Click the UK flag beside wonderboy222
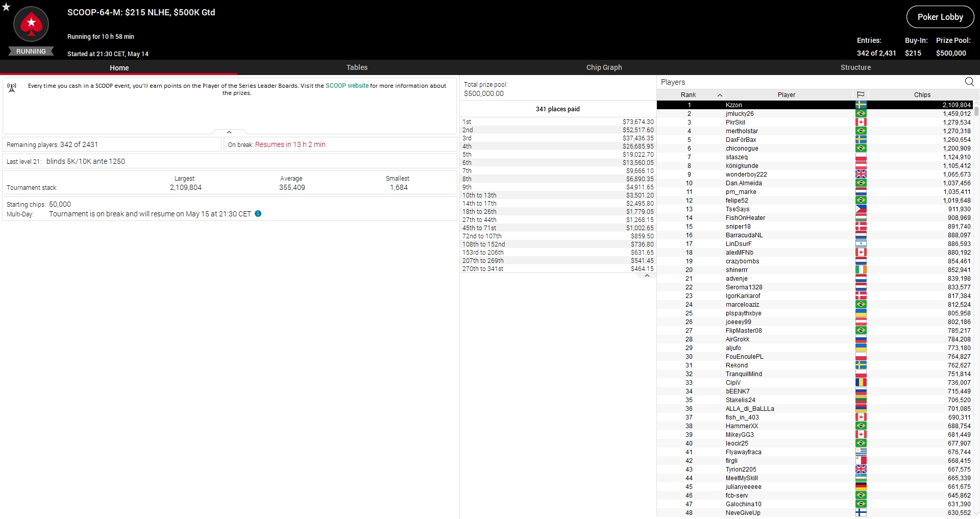980x519 pixels. [x=861, y=175]
